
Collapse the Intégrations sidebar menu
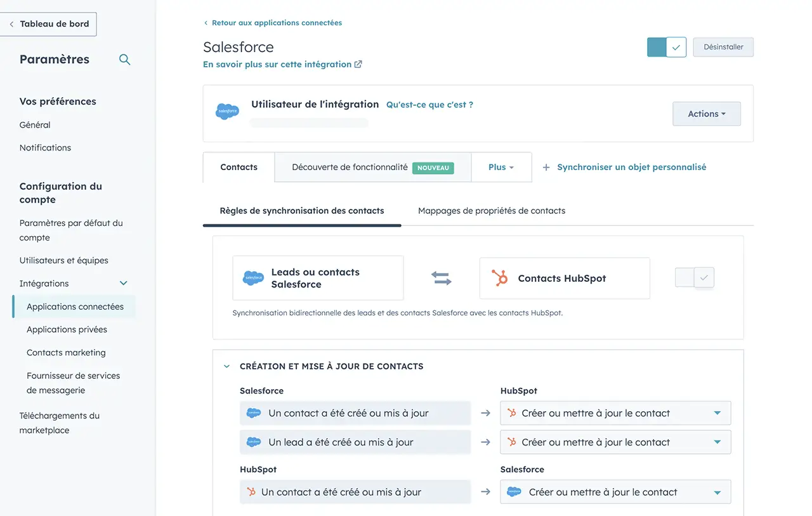coord(124,284)
